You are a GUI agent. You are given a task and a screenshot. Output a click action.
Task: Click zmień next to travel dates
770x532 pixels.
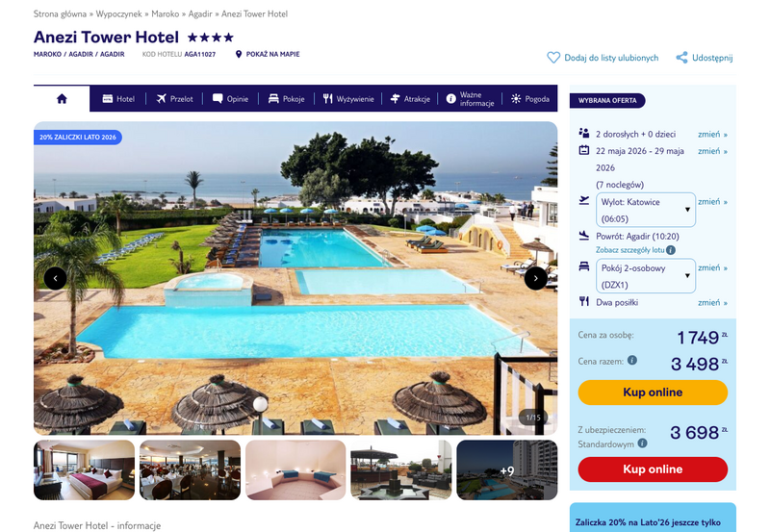point(712,151)
